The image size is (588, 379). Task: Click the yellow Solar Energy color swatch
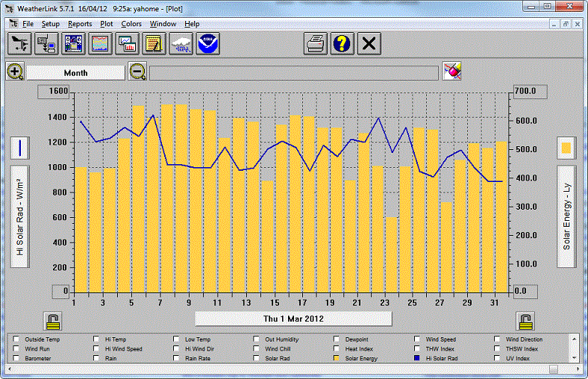click(x=566, y=148)
